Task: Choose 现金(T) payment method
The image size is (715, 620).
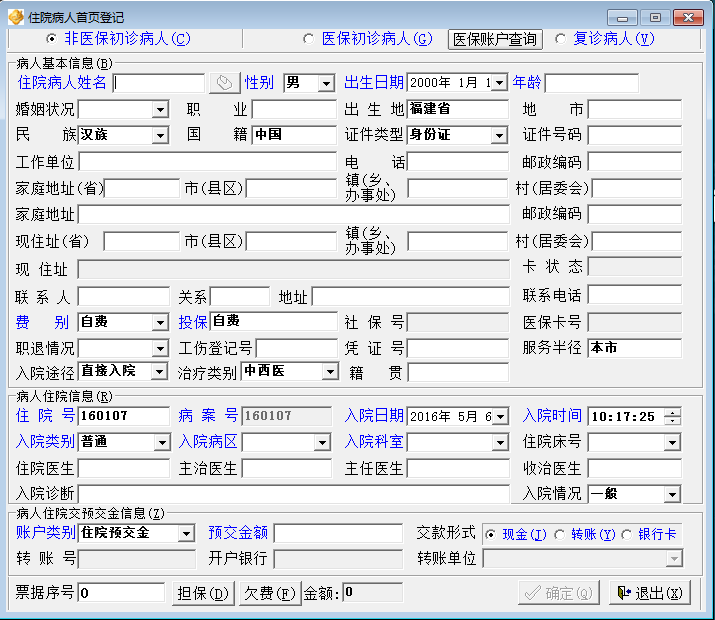Action: click(x=490, y=534)
